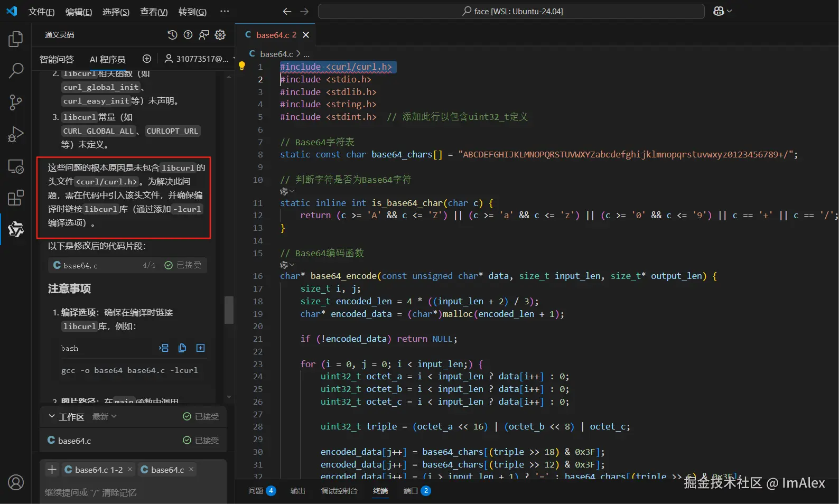
Task: Open the Extensions view
Action: (16, 198)
